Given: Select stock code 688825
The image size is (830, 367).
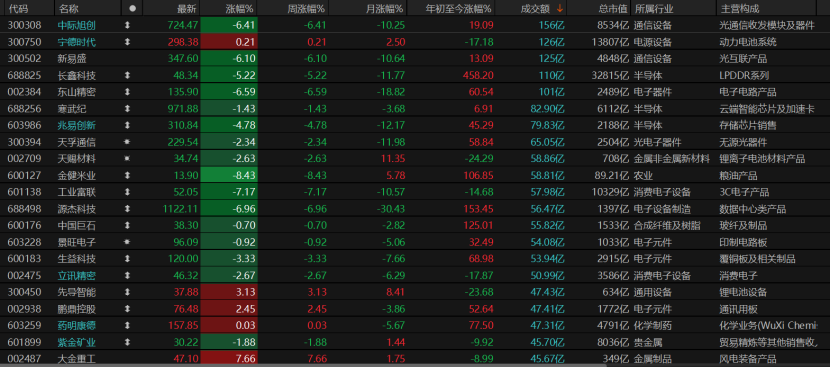Looking at the screenshot, I should tap(23, 75).
